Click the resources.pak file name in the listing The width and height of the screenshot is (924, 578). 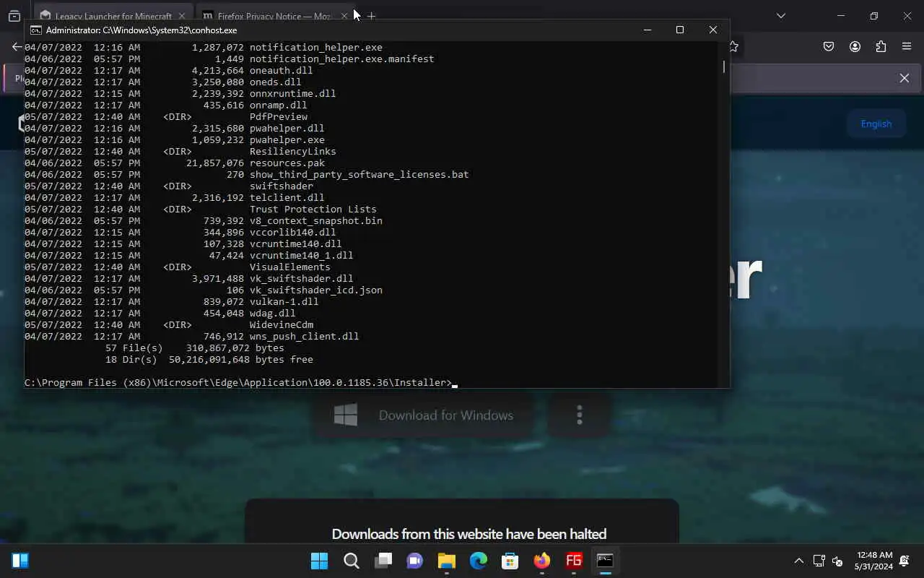[287, 163]
